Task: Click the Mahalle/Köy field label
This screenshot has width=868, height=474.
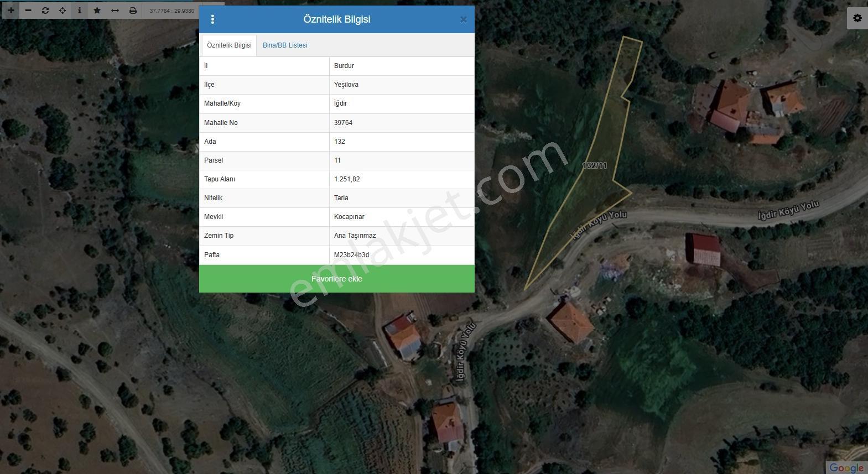Action: click(x=222, y=103)
